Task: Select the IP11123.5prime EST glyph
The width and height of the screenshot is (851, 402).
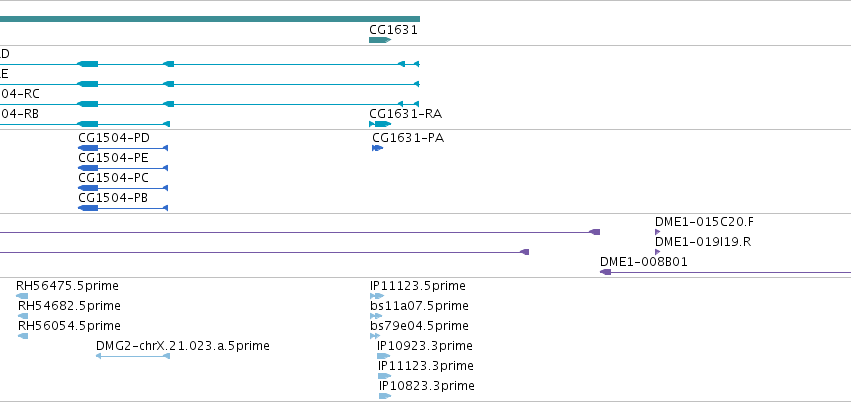Action: click(x=377, y=296)
